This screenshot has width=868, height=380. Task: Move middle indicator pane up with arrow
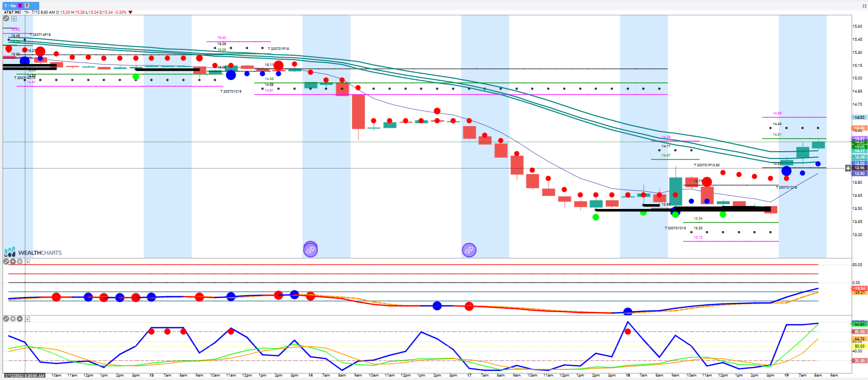(x=20, y=262)
